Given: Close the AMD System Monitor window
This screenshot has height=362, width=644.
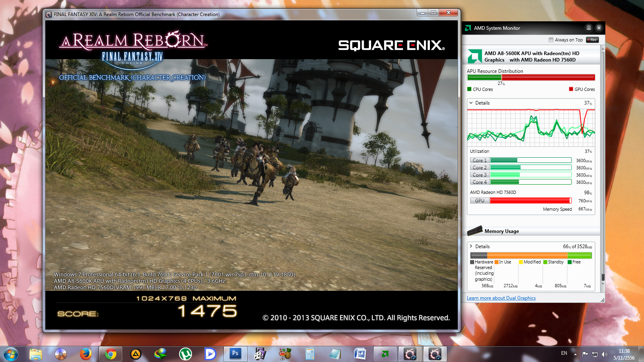Looking at the screenshot, I should tap(599, 28).
